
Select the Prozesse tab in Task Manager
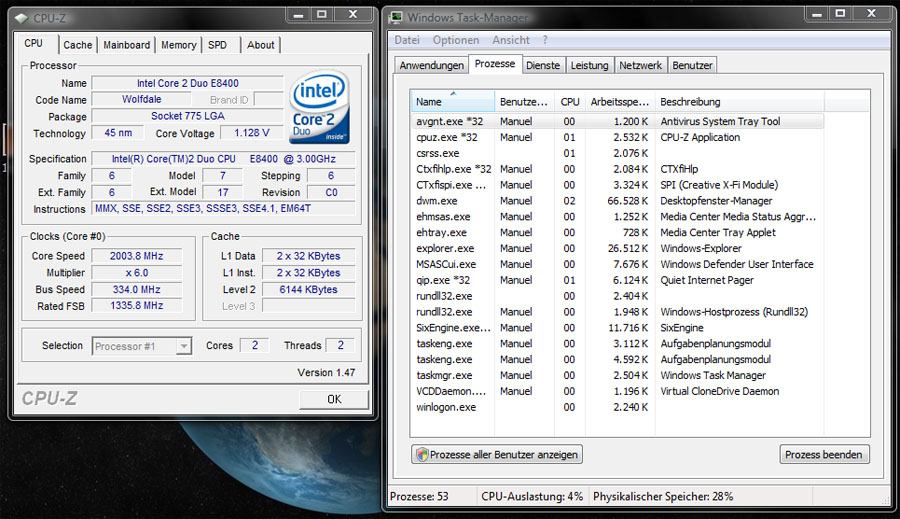(495, 64)
